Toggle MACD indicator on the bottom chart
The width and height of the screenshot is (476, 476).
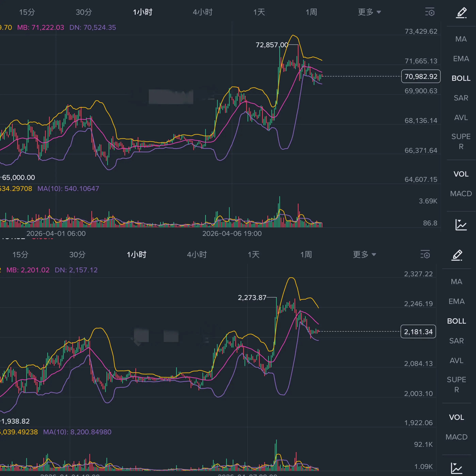click(x=457, y=437)
